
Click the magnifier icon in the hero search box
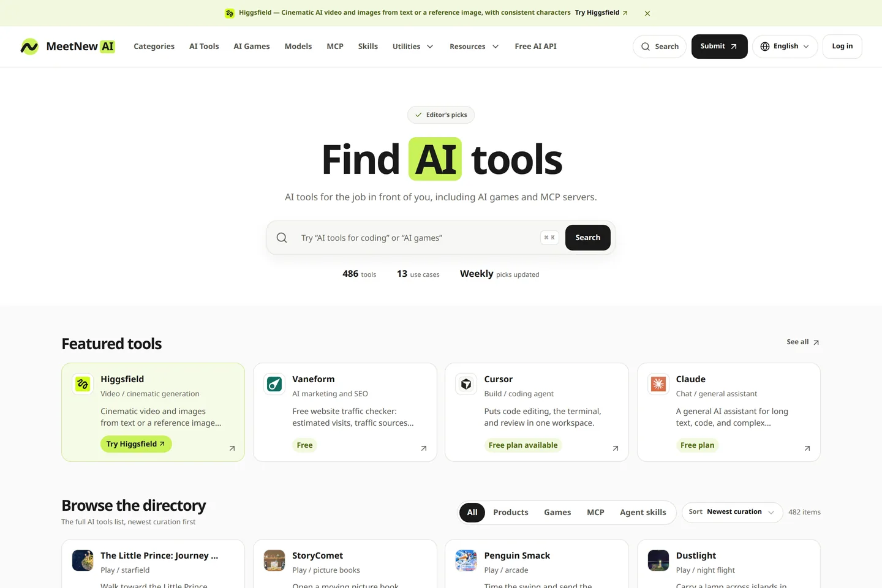pos(282,238)
